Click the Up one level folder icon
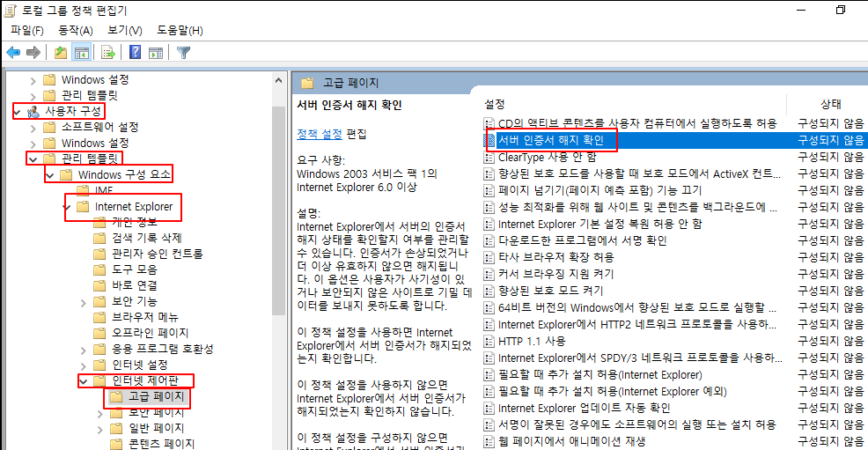 [61, 53]
